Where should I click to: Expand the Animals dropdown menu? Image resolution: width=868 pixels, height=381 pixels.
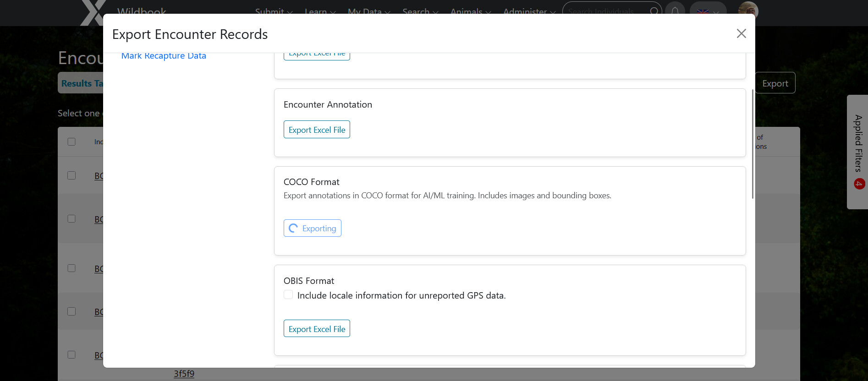tap(470, 11)
